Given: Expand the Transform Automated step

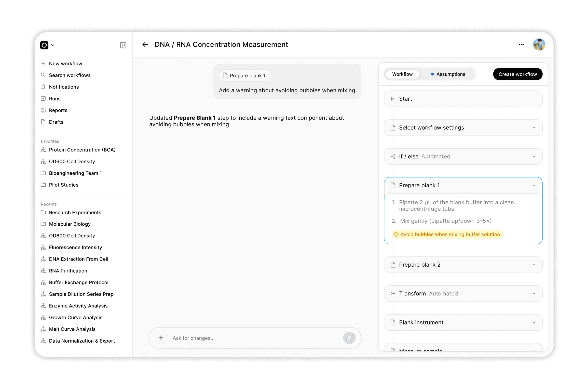Looking at the screenshot, I should click(x=534, y=294).
